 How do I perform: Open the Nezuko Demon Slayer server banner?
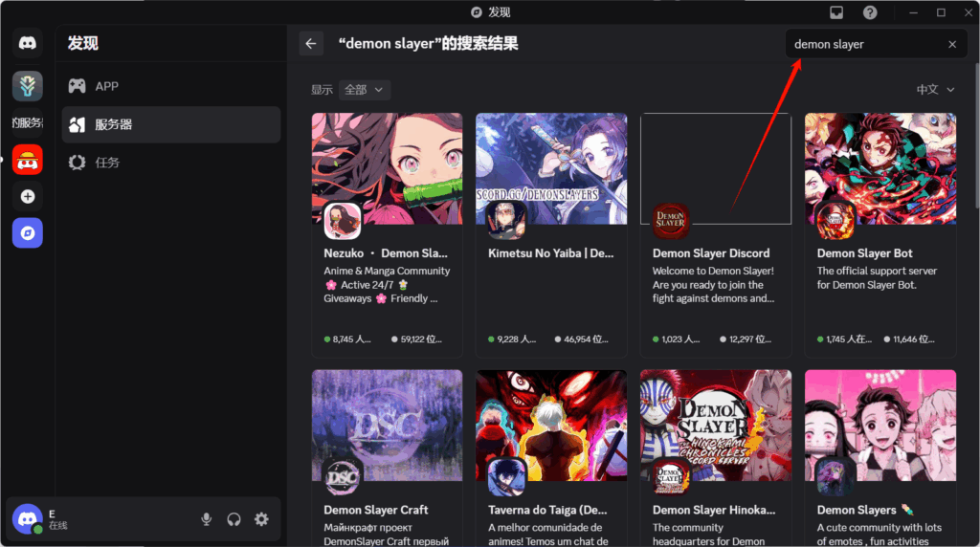pyautogui.click(x=387, y=168)
